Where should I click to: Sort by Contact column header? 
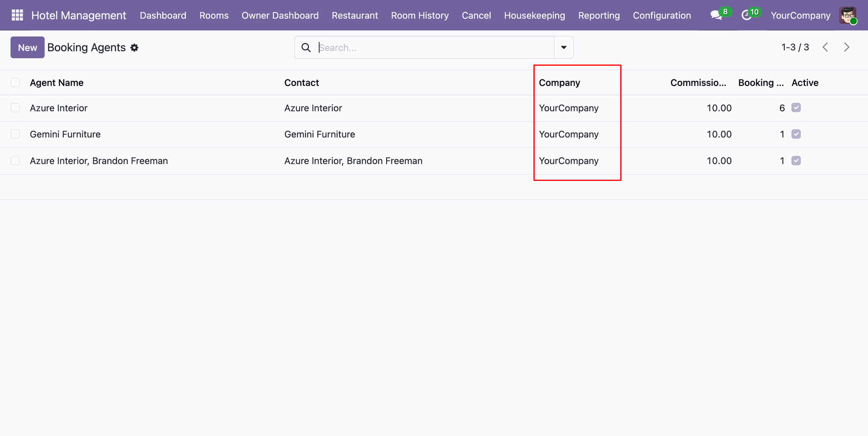302,83
